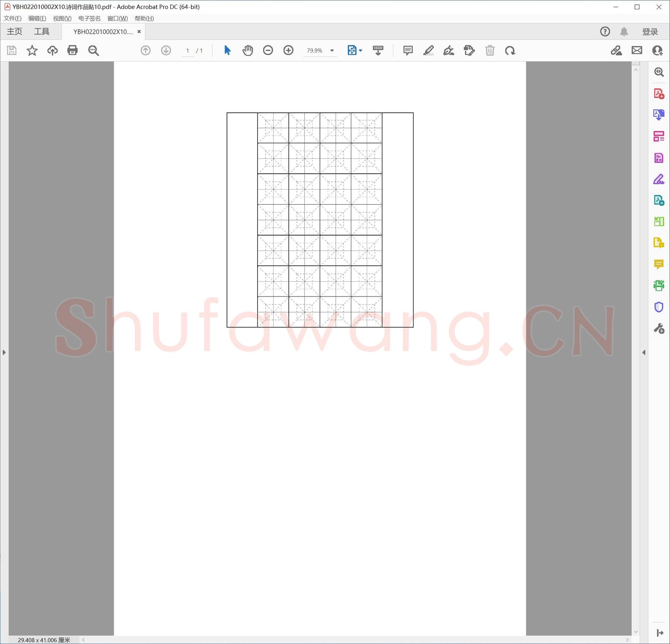Open the find text search tool
Viewport: 670px width, 644px height.
pyautogui.click(x=93, y=50)
